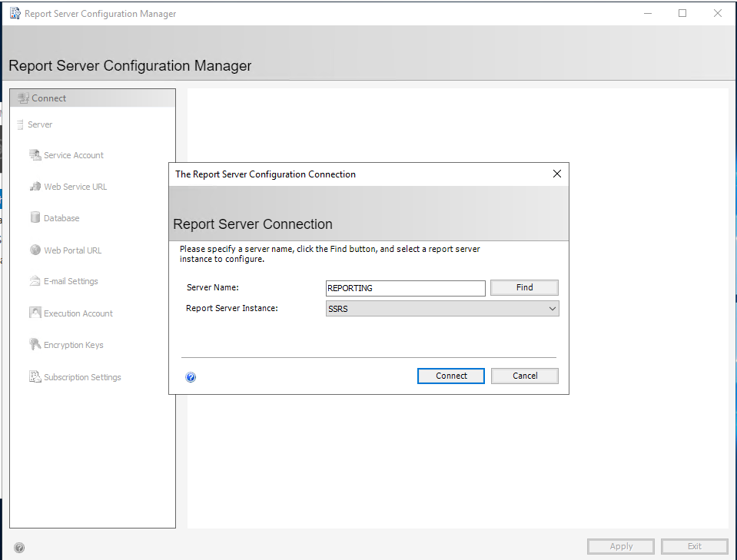Screen dimensions: 737x560
Task: Select the Server node in sidebar
Action: click(x=40, y=124)
